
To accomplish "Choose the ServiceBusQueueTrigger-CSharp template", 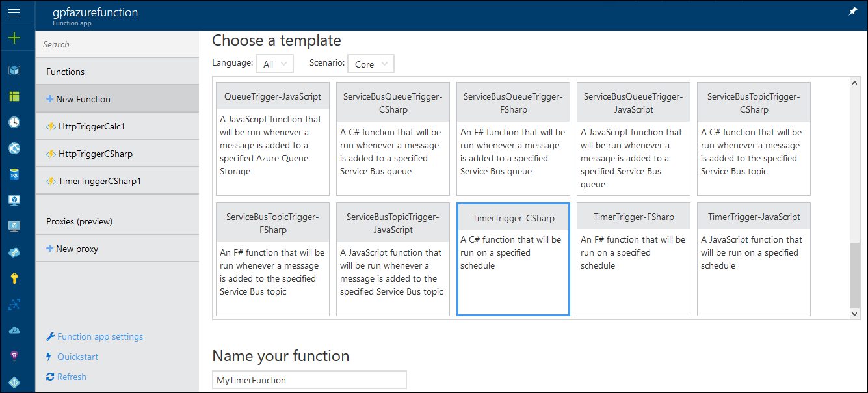I will click(x=393, y=139).
